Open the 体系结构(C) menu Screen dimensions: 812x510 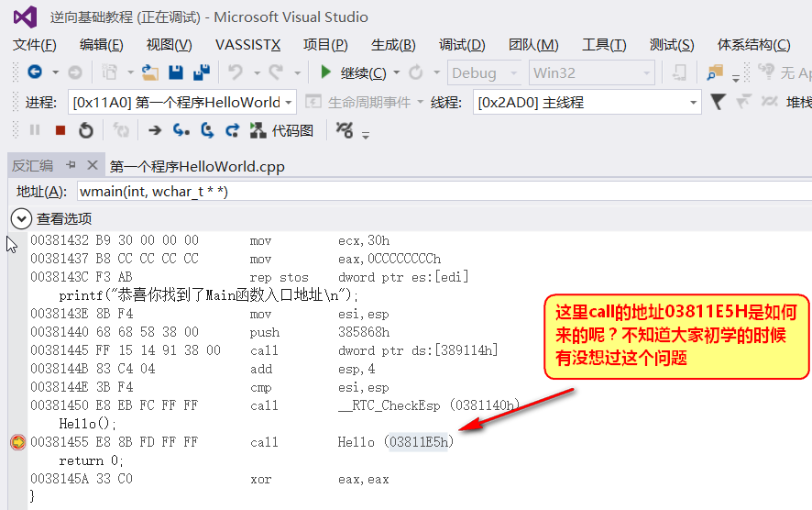click(754, 45)
